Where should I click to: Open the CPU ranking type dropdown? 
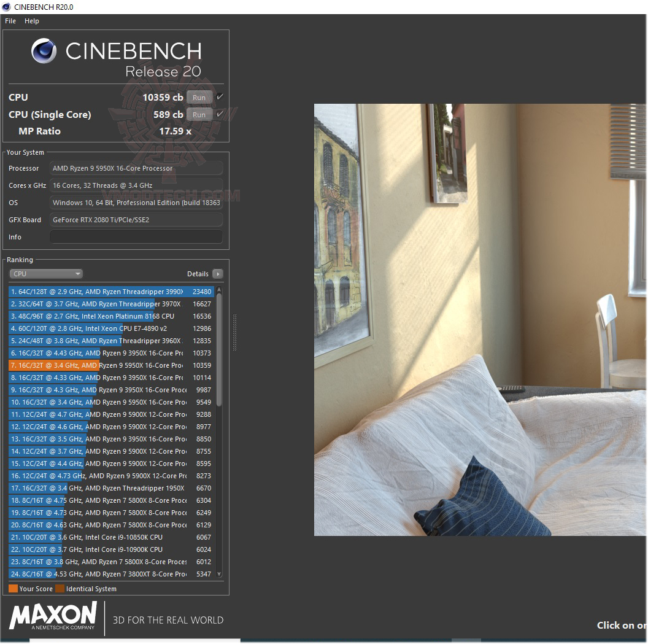(x=46, y=274)
